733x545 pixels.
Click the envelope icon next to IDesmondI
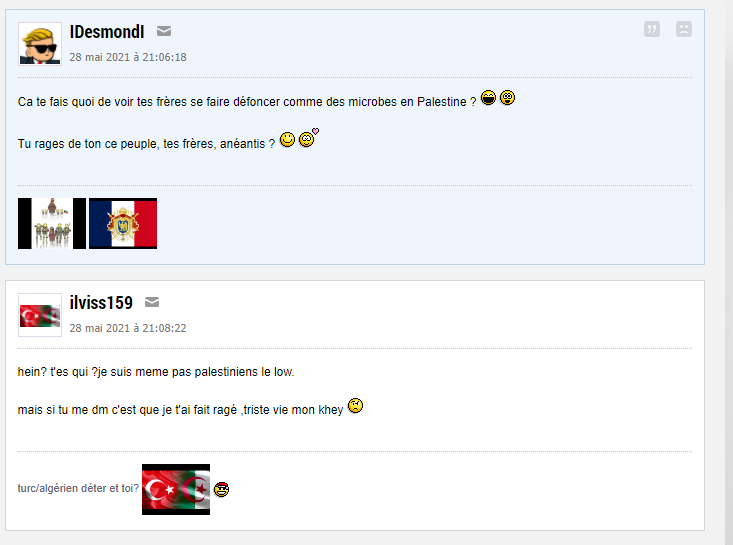tap(164, 31)
